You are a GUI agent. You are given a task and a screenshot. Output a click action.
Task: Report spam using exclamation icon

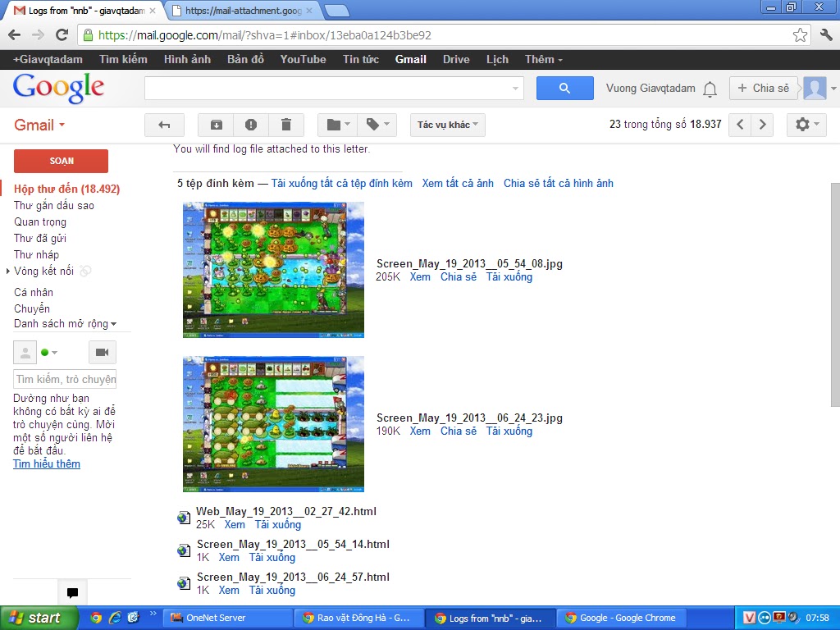251,125
